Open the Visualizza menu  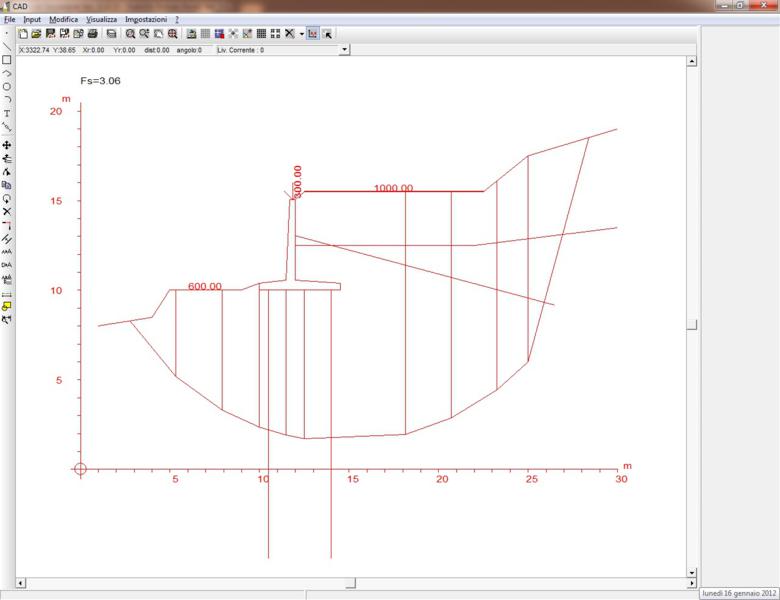point(101,19)
